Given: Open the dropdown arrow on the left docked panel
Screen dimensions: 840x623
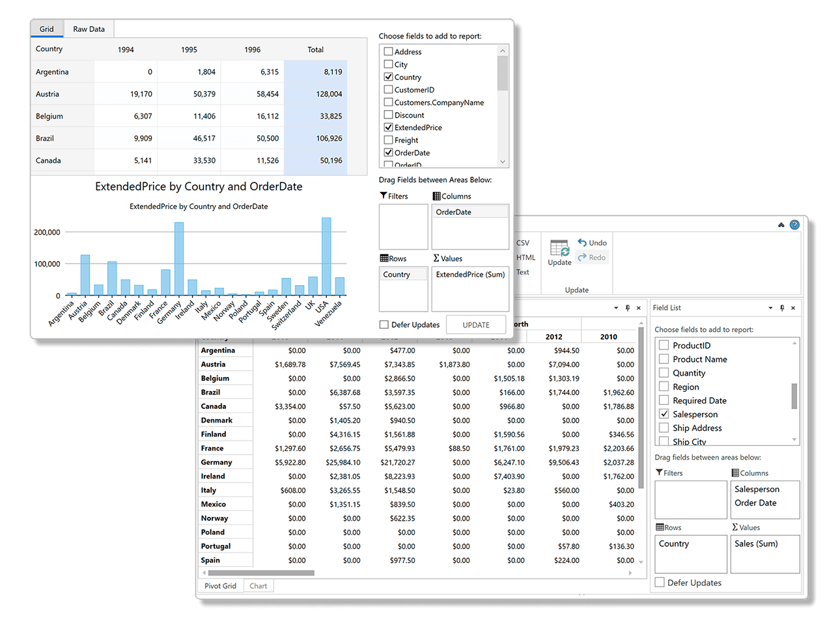Looking at the screenshot, I should click(615, 307).
